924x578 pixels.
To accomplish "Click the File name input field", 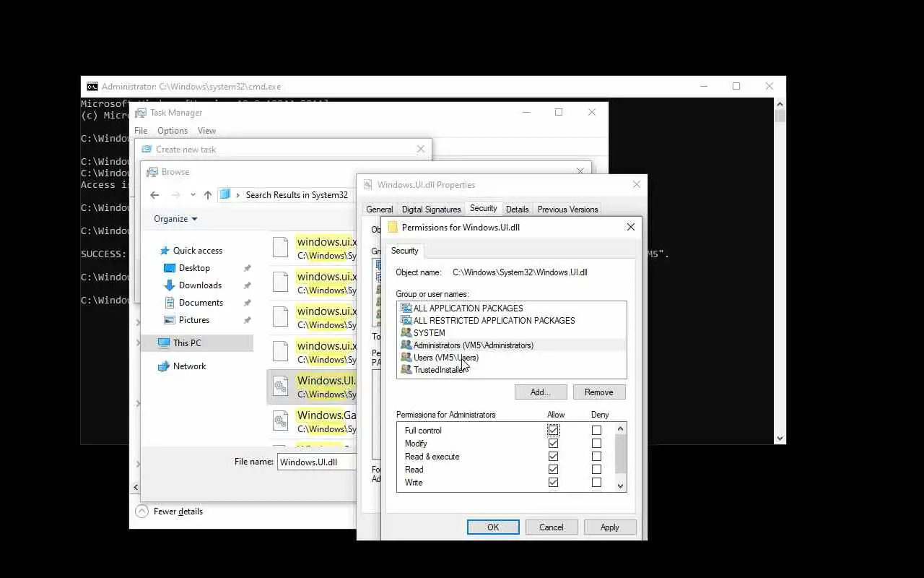I will pyautogui.click(x=318, y=462).
